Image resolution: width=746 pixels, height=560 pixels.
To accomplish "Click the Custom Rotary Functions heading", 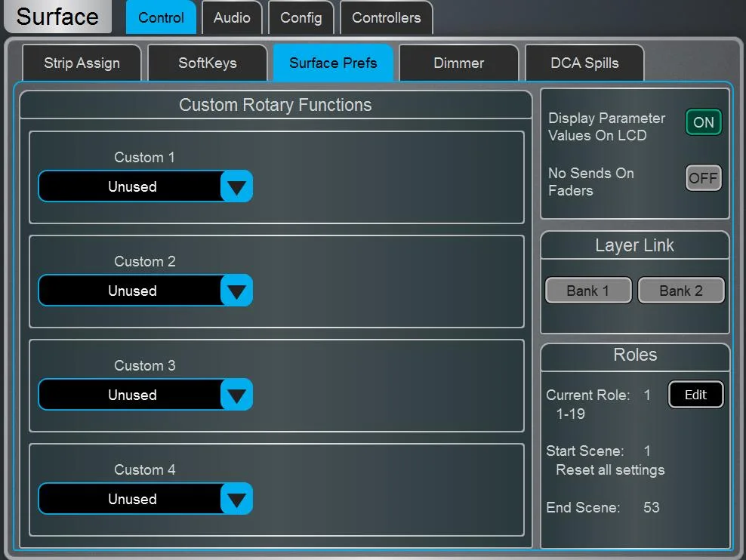I will [275, 105].
